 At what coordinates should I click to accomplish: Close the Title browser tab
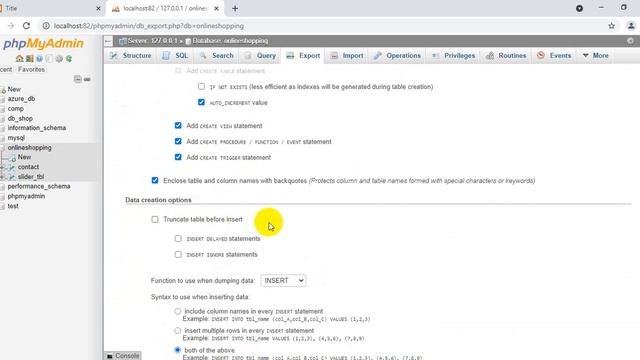[x=98, y=8]
